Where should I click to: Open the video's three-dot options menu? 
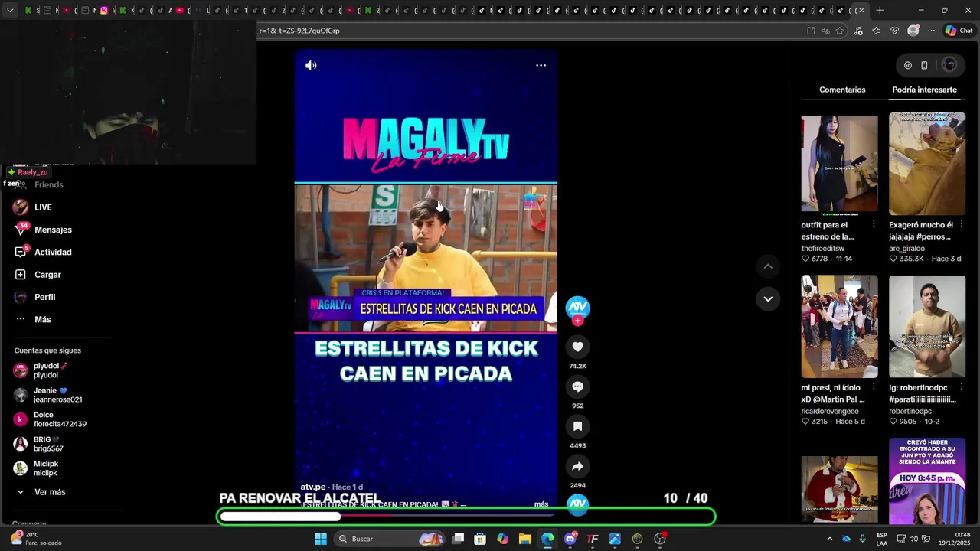541,65
